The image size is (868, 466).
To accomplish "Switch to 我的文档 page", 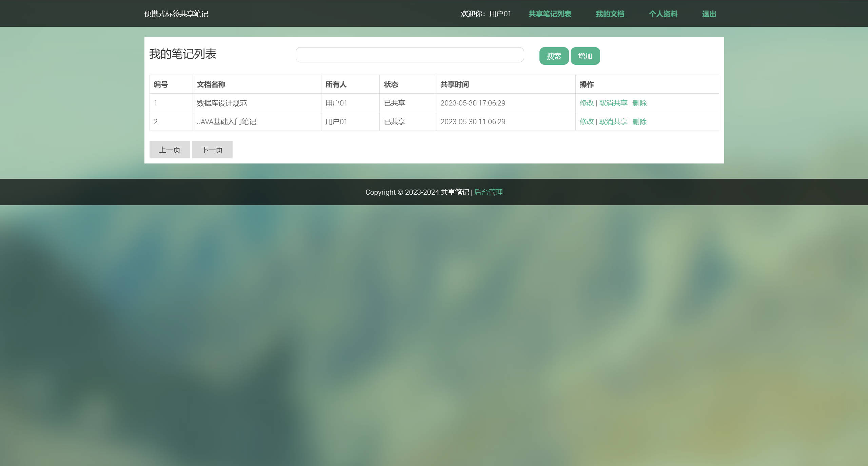I will coord(610,14).
